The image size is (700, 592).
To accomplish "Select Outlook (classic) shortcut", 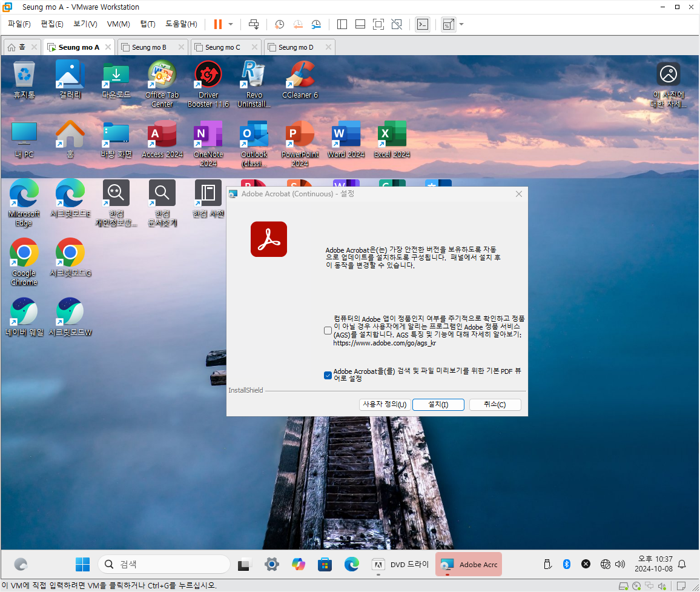I will (254, 144).
